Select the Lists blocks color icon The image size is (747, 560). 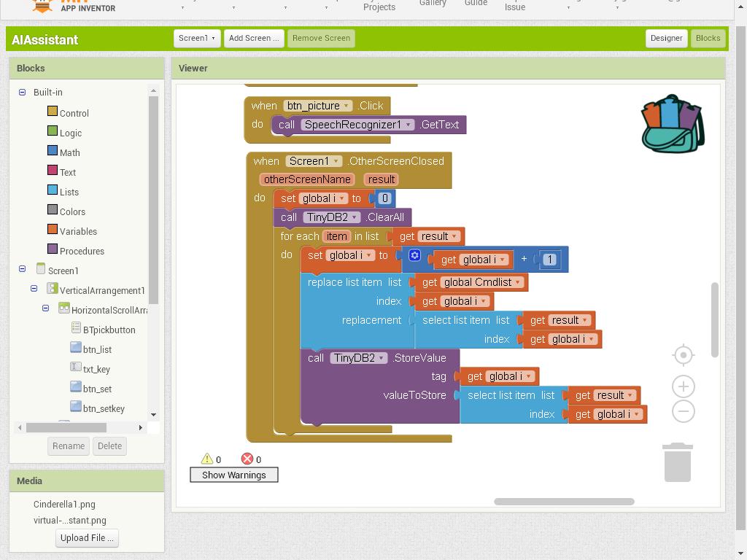[x=53, y=190]
